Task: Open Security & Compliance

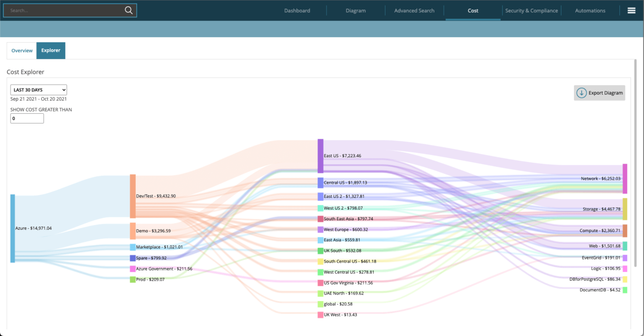Action: click(531, 10)
